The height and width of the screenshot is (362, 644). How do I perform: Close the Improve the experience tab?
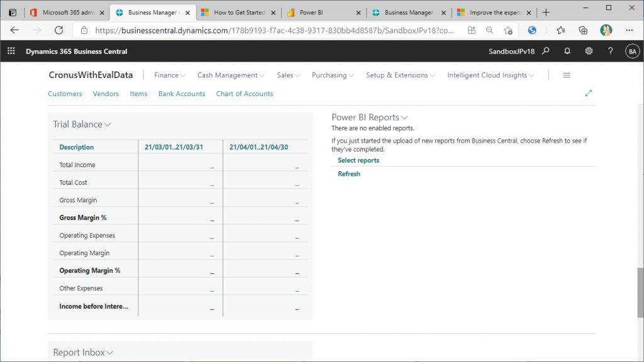pos(528,13)
